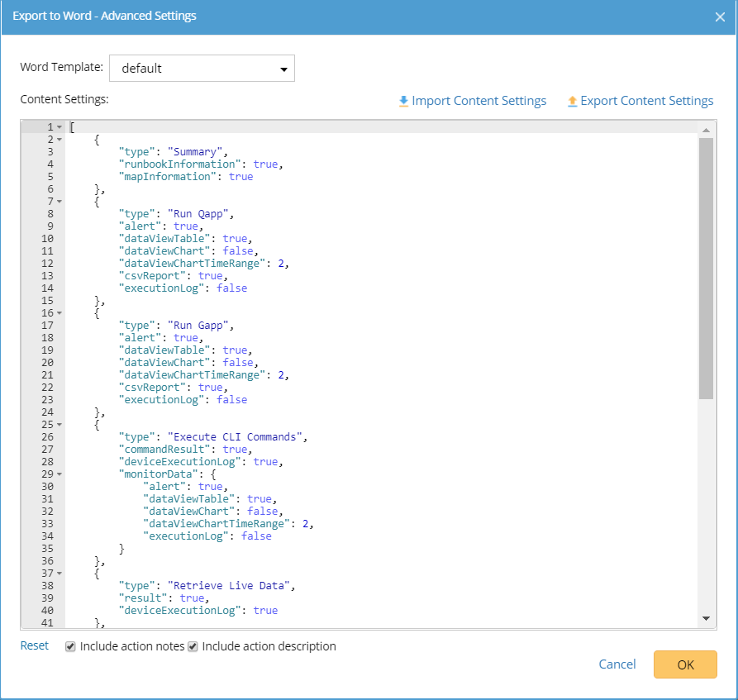Collapse the code fold at line 1
The height and width of the screenshot is (700, 738).
pos(59,127)
